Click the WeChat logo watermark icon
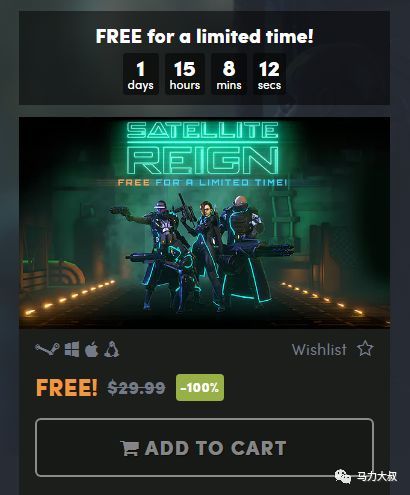The height and width of the screenshot is (495, 410). tap(343, 476)
